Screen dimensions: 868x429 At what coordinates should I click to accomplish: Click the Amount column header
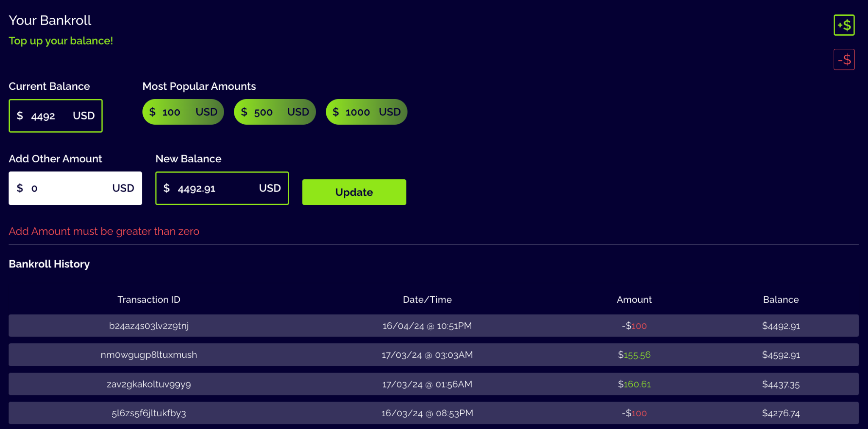(634, 300)
